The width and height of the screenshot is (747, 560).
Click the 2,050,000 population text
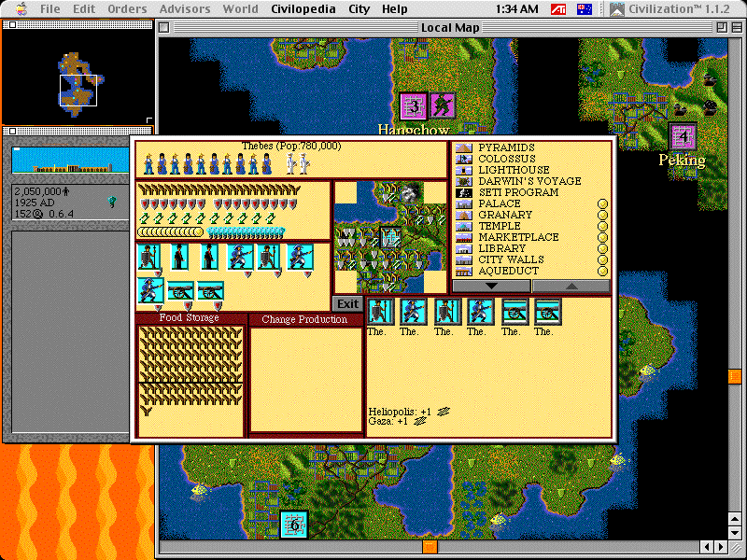(38, 191)
